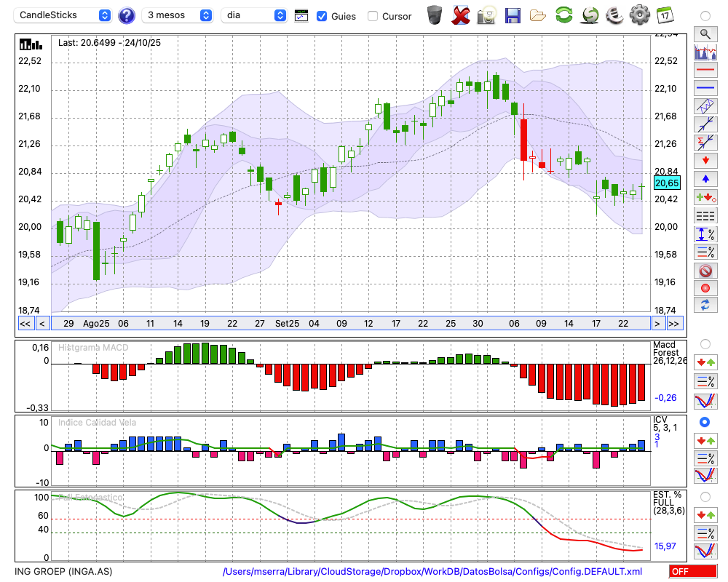Uncheck the Guies checkbox
Screen dimensions: 728x582
coord(322,16)
